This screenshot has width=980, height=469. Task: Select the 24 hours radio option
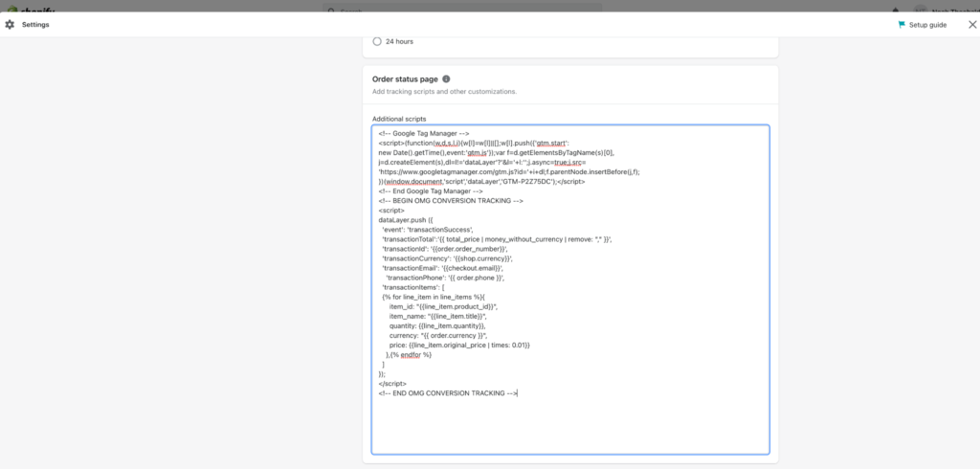click(377, 41)
